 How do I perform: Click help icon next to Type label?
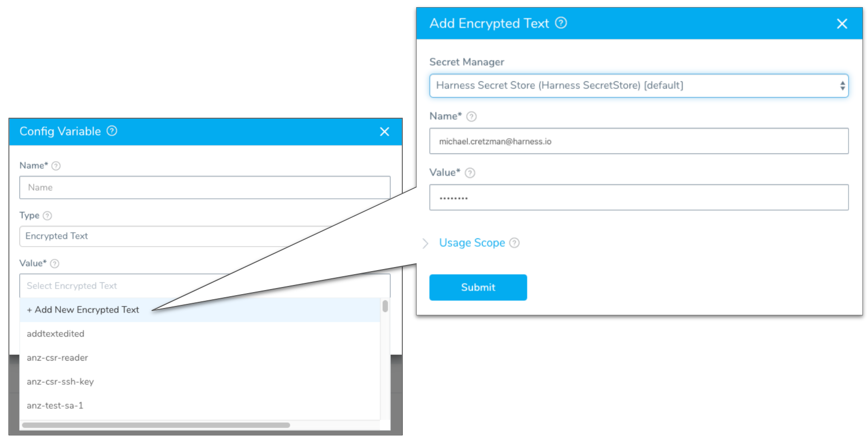[x=48, y=216]
